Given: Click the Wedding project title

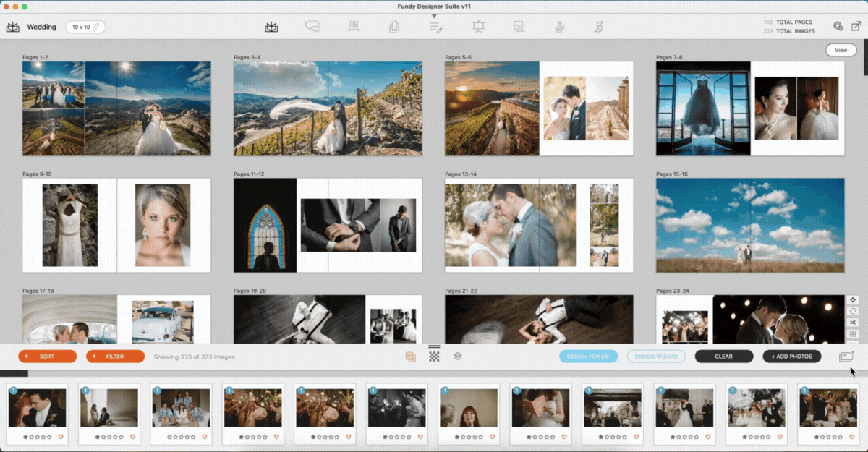Looking at the screenshot, I should (42, 27).
